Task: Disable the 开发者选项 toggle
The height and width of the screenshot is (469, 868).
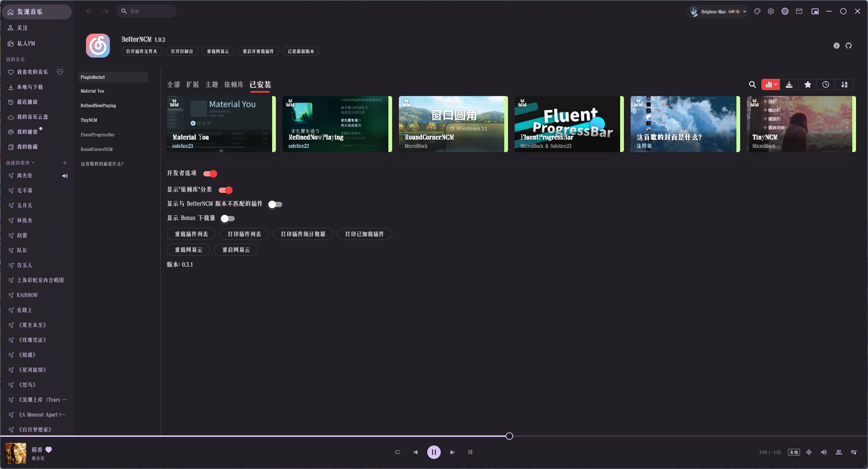Action: point(210,173)
